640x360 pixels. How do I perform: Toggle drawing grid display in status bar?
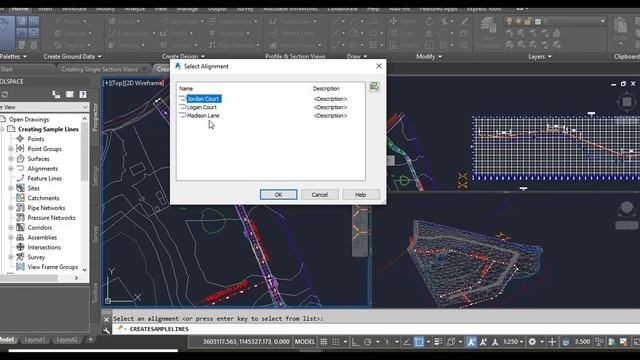pos(324,342)
